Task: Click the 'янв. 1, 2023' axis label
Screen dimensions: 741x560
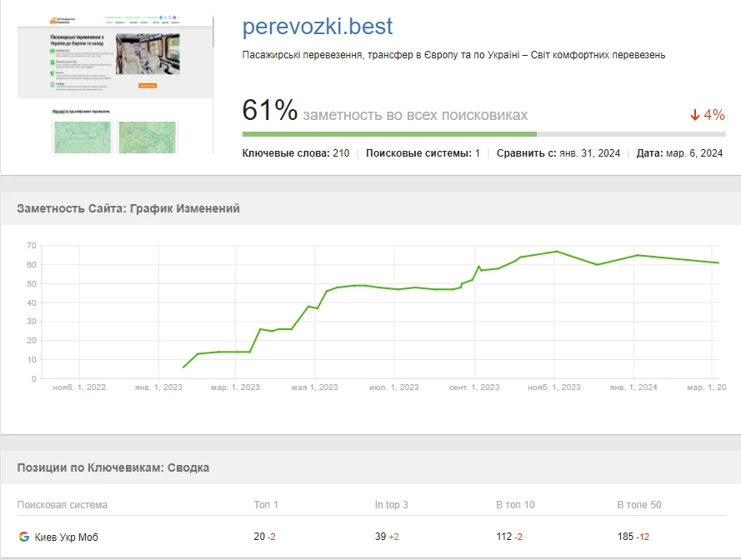Action: coord(158,387)
